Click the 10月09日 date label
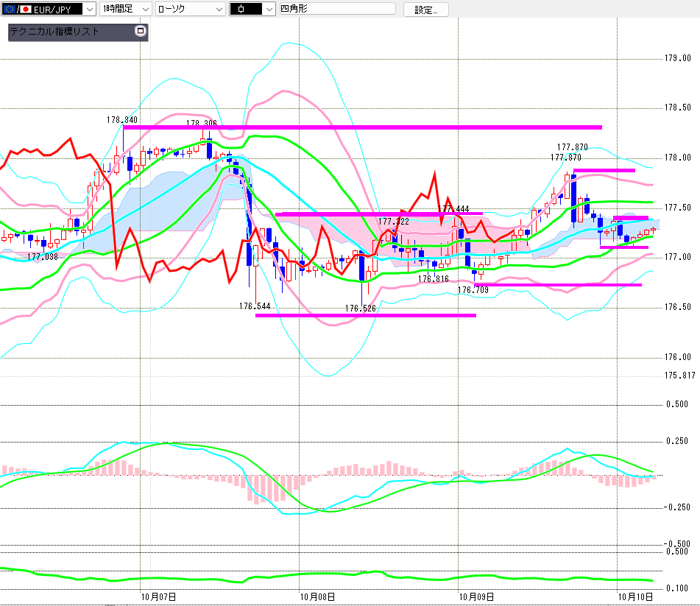700x606 pixels. coord(476,597)
